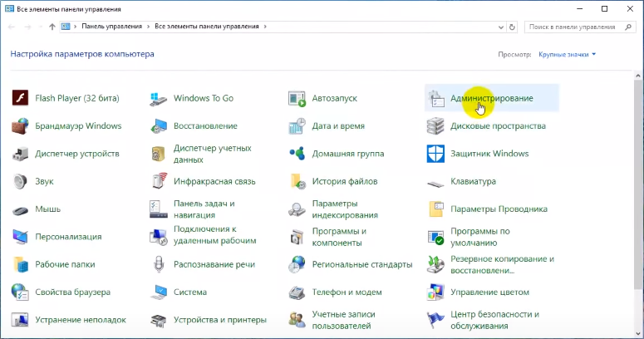The height and width of the screenshot is (339, 644).
Task: Click the Центр безопасности и обслуживания flag icon
Action: click(435, 320)
